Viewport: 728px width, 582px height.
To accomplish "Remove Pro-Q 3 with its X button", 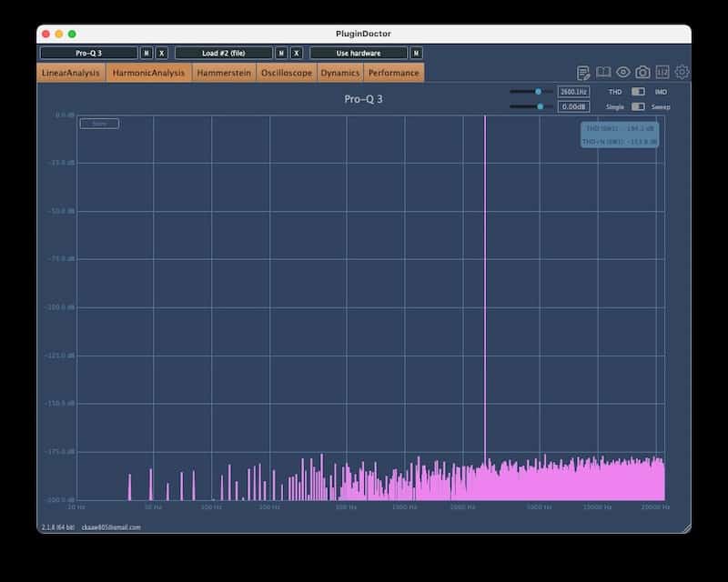I will (162, 53).
